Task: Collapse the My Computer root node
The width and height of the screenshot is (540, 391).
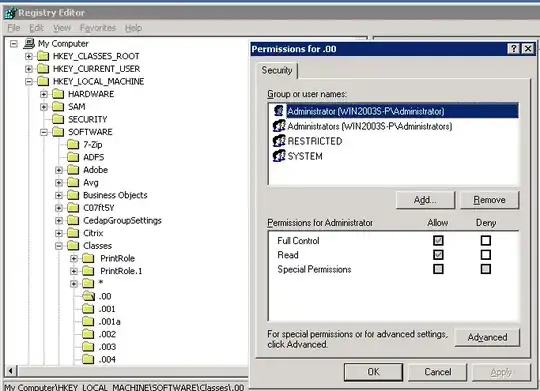Action: pos(14,44)
